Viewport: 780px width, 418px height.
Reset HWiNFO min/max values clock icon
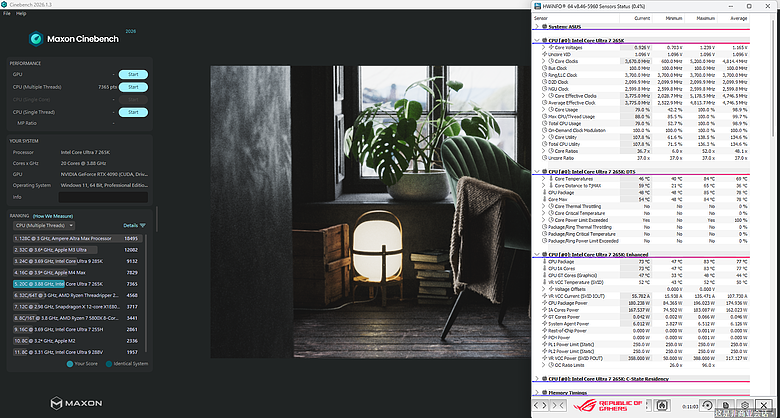707,406
